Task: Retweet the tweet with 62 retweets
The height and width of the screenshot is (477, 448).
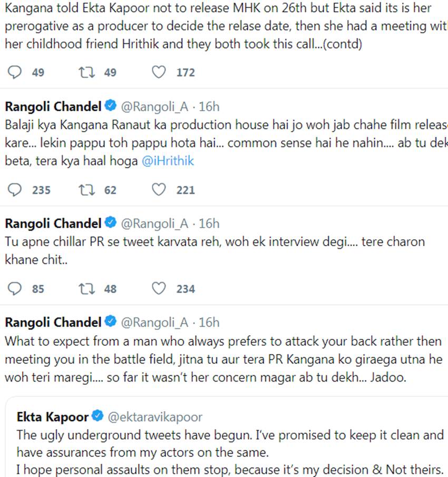Action: point(86,190)
